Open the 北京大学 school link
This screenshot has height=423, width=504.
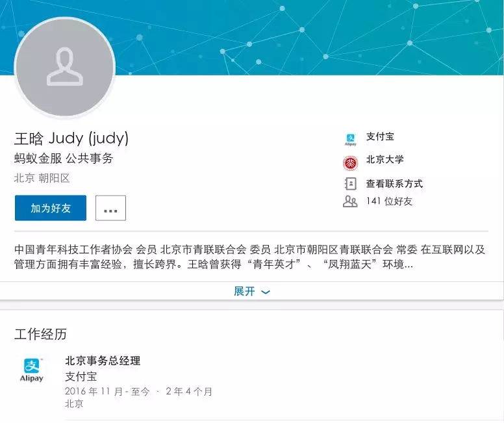(x=384, y=159)
